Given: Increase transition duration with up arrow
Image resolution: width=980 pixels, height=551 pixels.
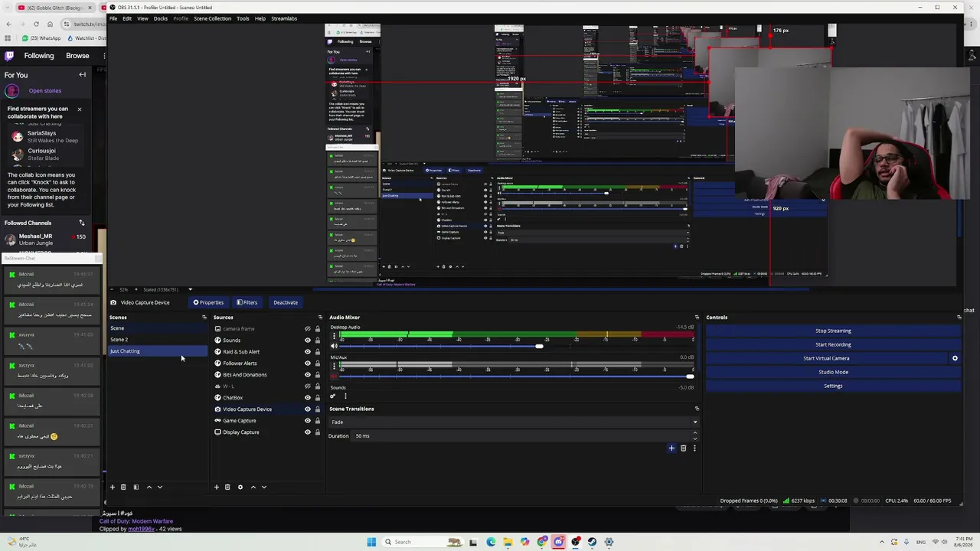Looking at the screenshot, I should click(x=695, y=433).
